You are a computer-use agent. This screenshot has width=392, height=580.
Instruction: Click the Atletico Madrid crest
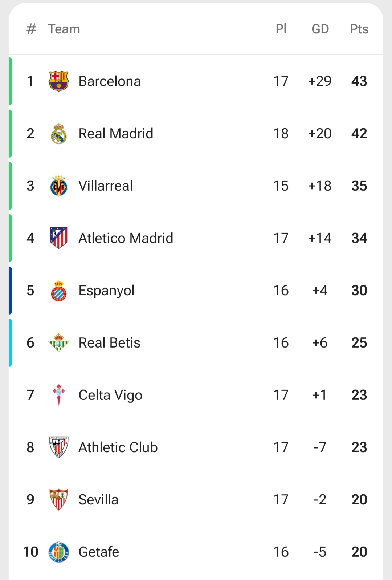point(58,238)
